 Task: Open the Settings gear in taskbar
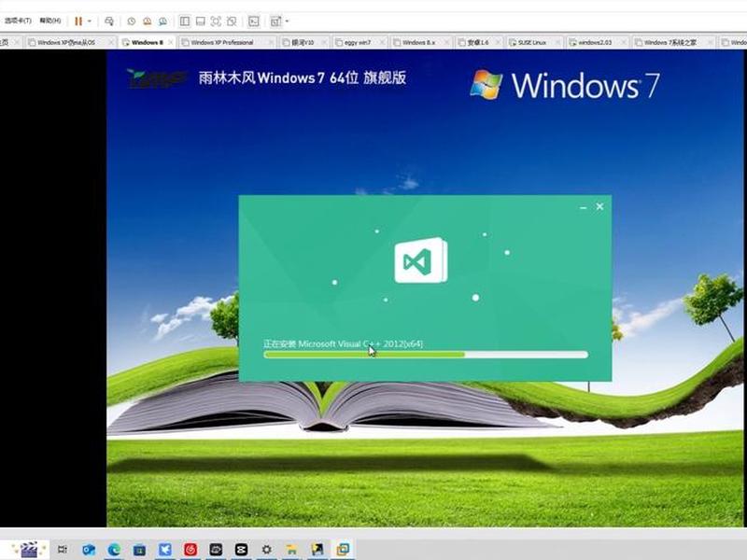click(267, 550)
